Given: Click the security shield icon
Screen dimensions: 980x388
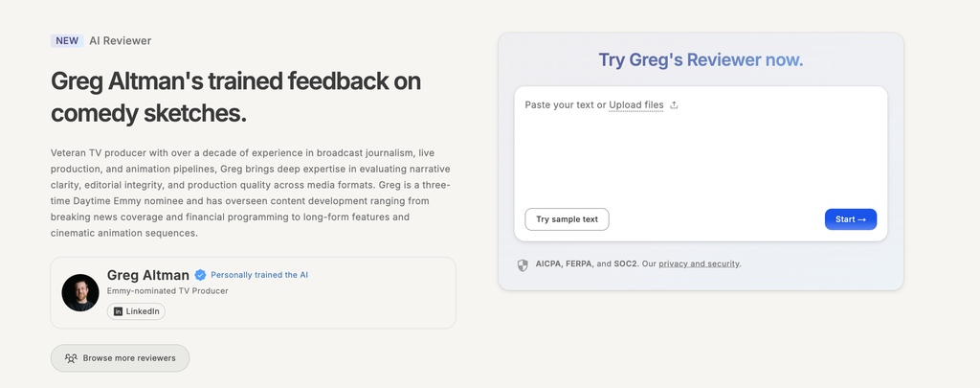Looking at the screenshot, I should pyautogui.click(x=523, y=264).
